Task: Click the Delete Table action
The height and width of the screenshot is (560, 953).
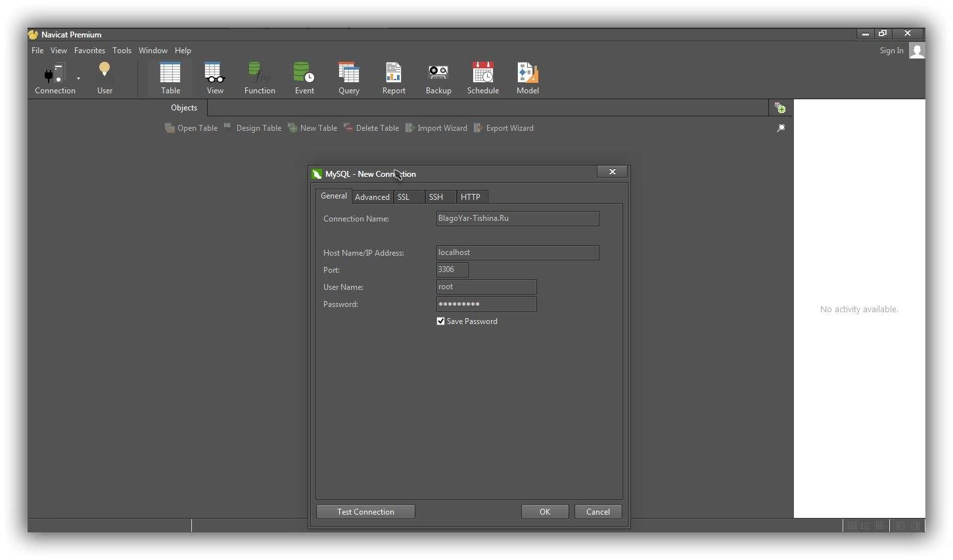Action: click(371, 128)
